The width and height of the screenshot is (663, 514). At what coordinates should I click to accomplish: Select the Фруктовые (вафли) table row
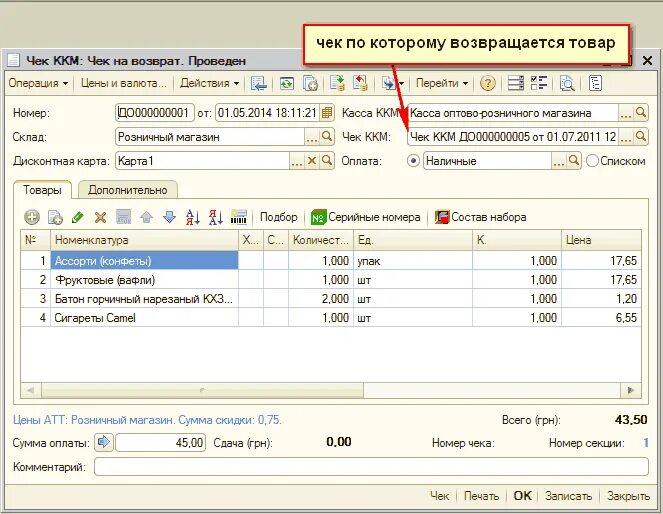click(331, 280)
